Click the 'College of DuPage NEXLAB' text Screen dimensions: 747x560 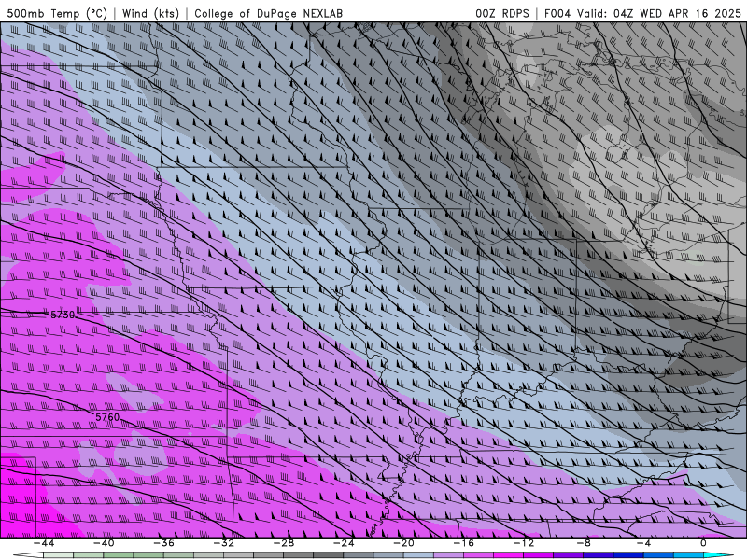(x=268, y=13)
